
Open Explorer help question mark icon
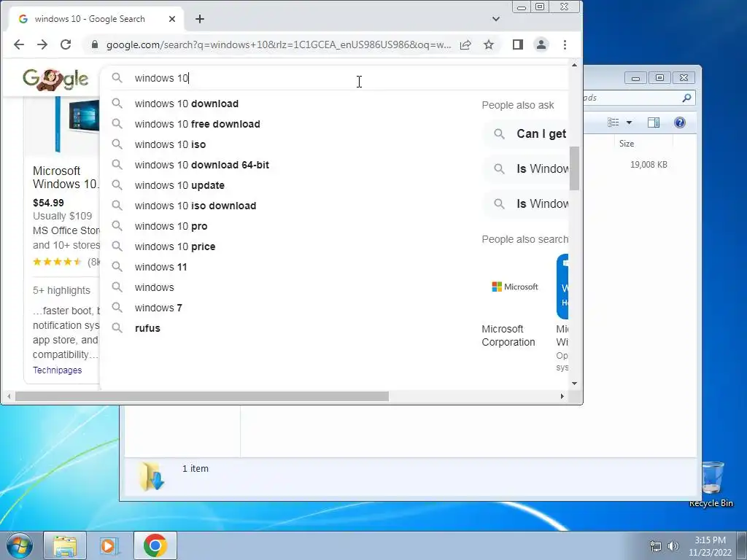coord(680,122)
